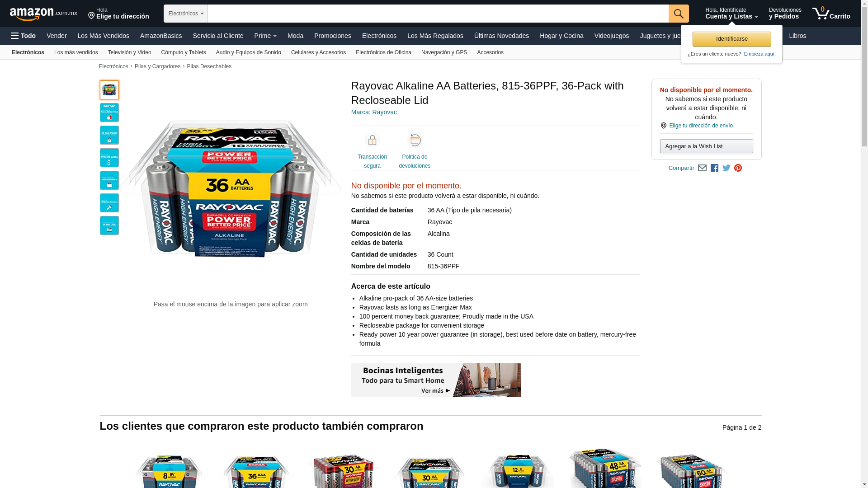Share on Twitter icon
The image size is (868, 488).
(x=726, y=168)
